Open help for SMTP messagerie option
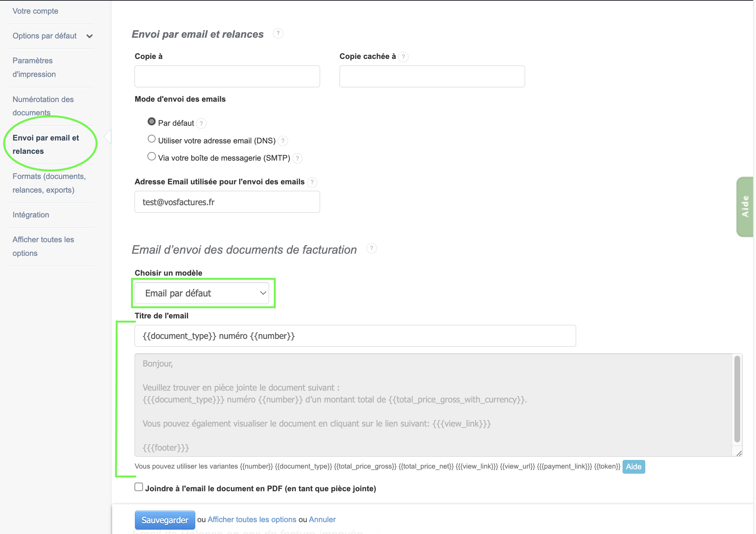Viewport: 756px width, 534px height. point(297,158)
